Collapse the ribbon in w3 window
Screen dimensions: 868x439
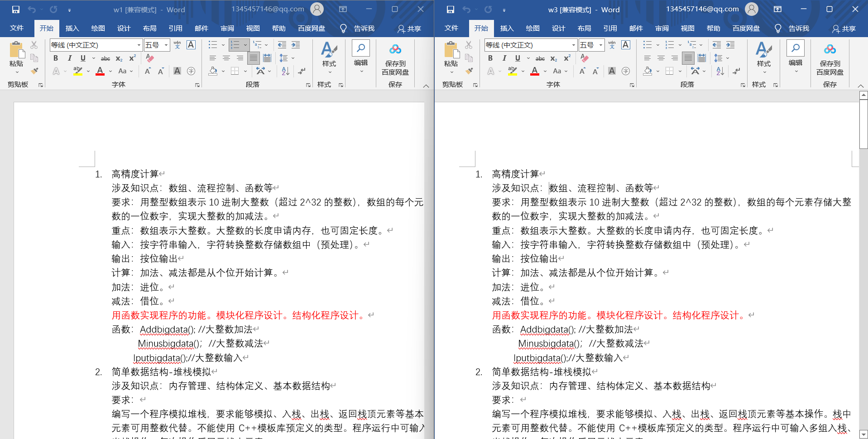(861, 85)
